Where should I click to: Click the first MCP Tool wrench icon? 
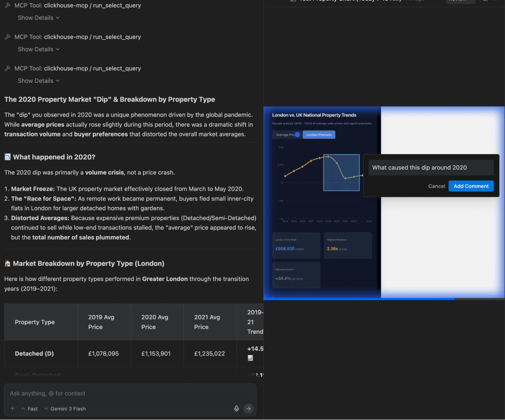pos(8,5)
